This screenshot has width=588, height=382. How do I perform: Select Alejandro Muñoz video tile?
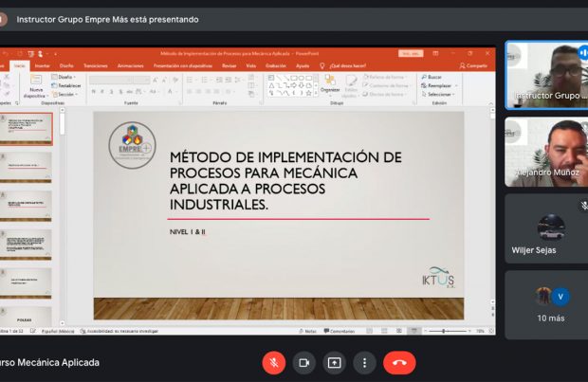547,152
